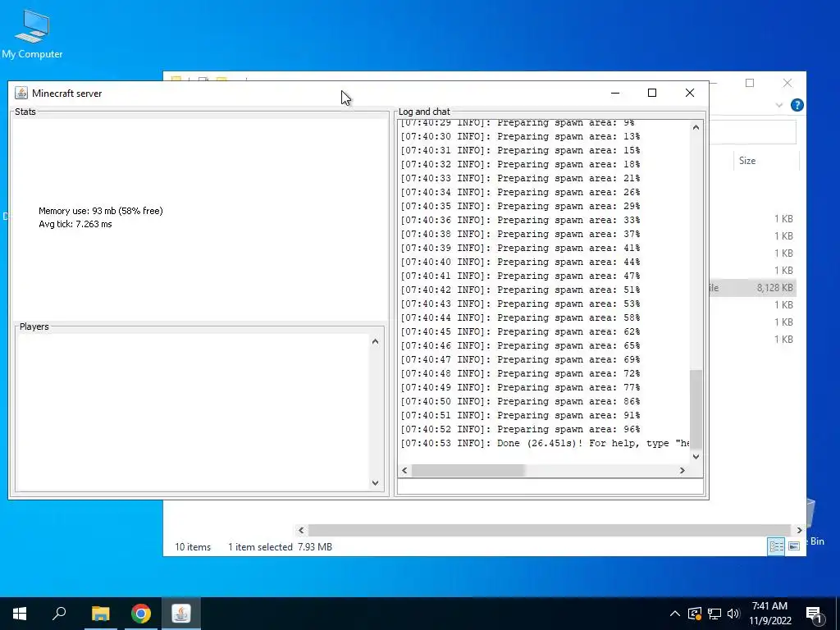This screenshot has height=630, width=840.
Task: Click Players list scroll up arrow
Action: tap(375, 342)
